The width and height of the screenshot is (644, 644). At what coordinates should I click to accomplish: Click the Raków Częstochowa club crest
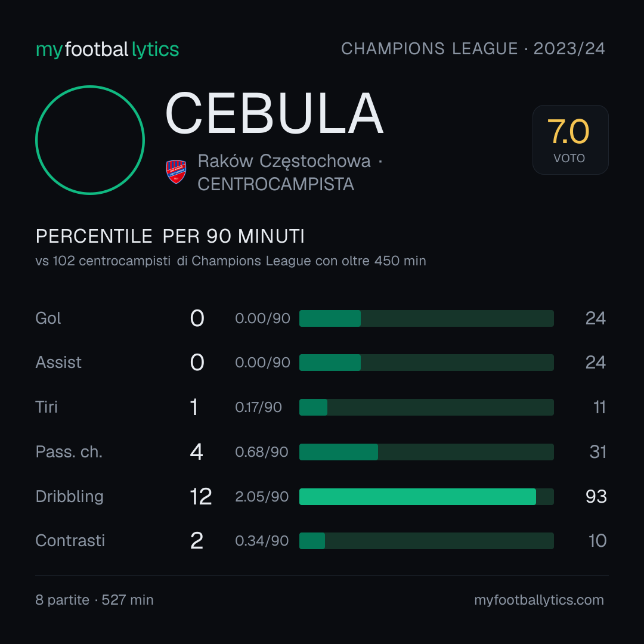pyautogui.click(x=176, y=172)
